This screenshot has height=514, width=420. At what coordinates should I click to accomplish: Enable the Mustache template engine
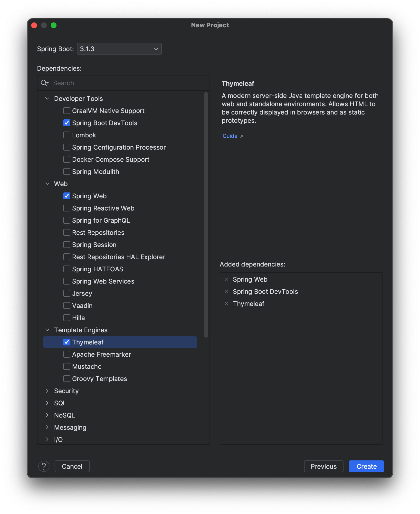pos(67,366)
